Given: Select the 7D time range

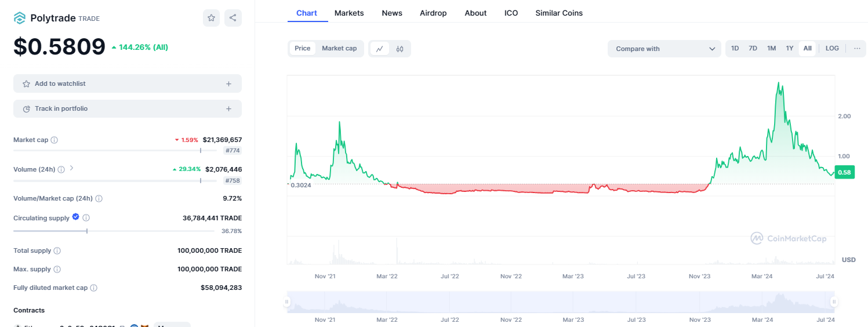Looking at the screenshot, I should 753,49.
